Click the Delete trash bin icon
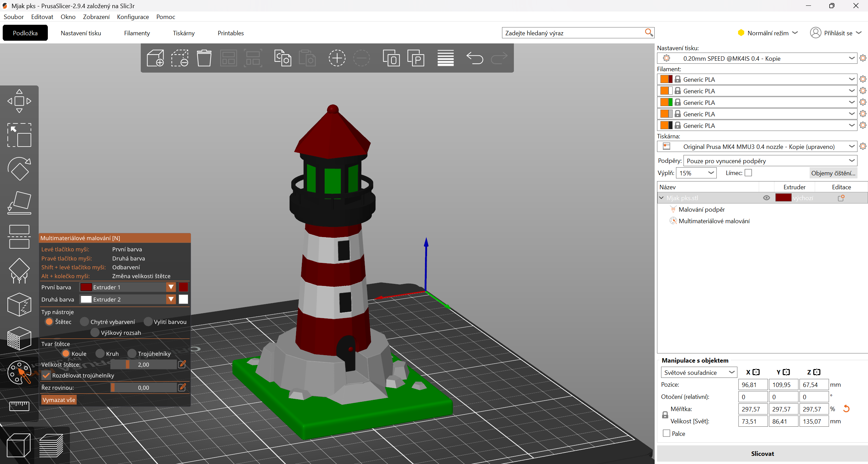This screenshot has height=464, width=868. [204, 58]
